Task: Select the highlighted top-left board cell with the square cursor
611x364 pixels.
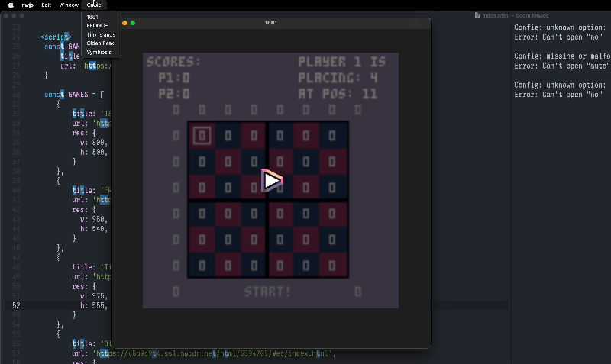Action: click(202, 136)
